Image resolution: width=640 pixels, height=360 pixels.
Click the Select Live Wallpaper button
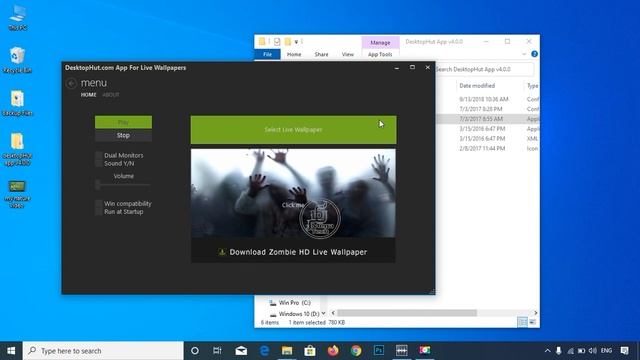293,130
